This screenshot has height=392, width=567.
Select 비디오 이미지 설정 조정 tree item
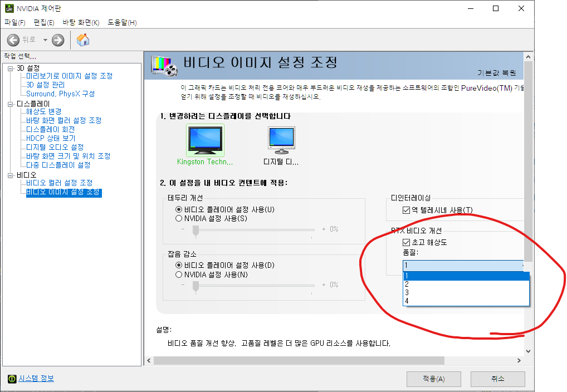click(63, 193)
